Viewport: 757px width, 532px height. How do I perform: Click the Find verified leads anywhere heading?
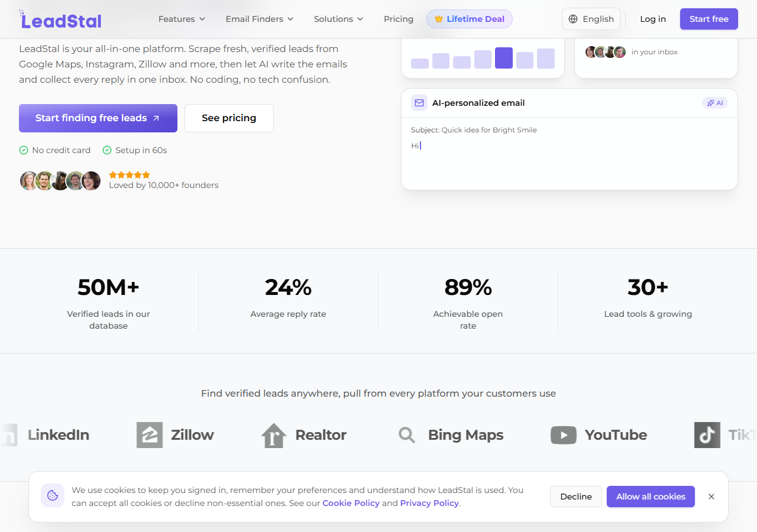pos(378,394)
